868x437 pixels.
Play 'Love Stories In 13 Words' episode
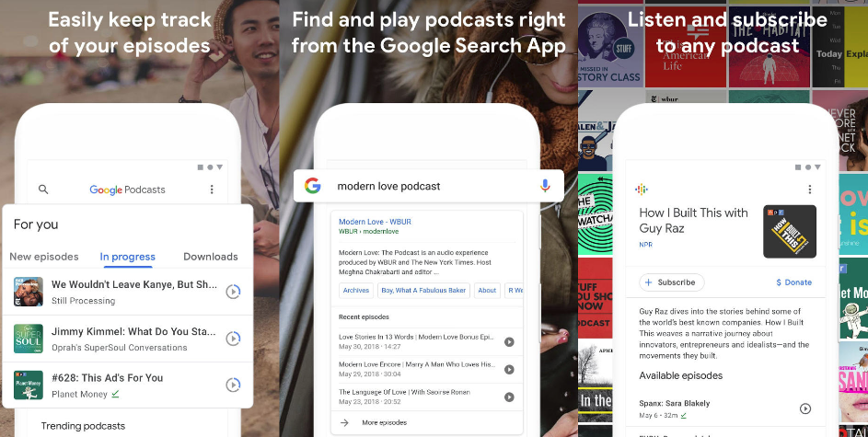[509, 342]
